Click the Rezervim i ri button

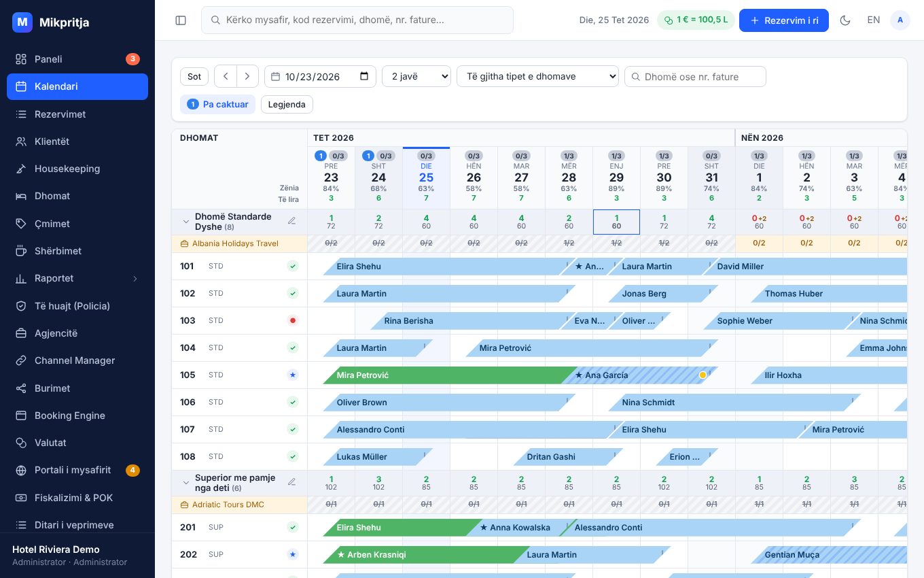[x=784, y=20]
